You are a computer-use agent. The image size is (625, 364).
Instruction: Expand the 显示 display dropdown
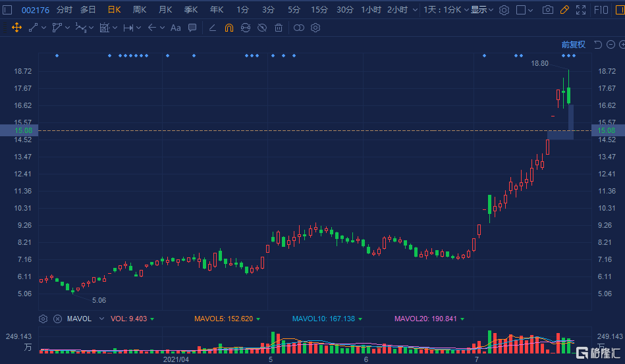481,10
